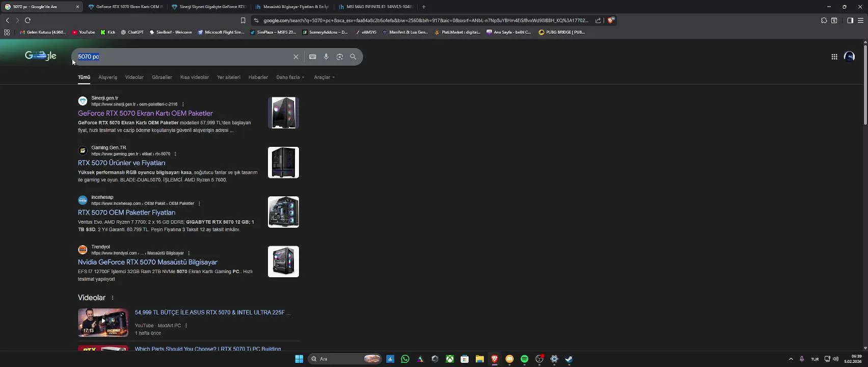The height and width of the screenshot is (367, 868).
Task: Open the TUR input language indicator
Action: tap(815, 359)
